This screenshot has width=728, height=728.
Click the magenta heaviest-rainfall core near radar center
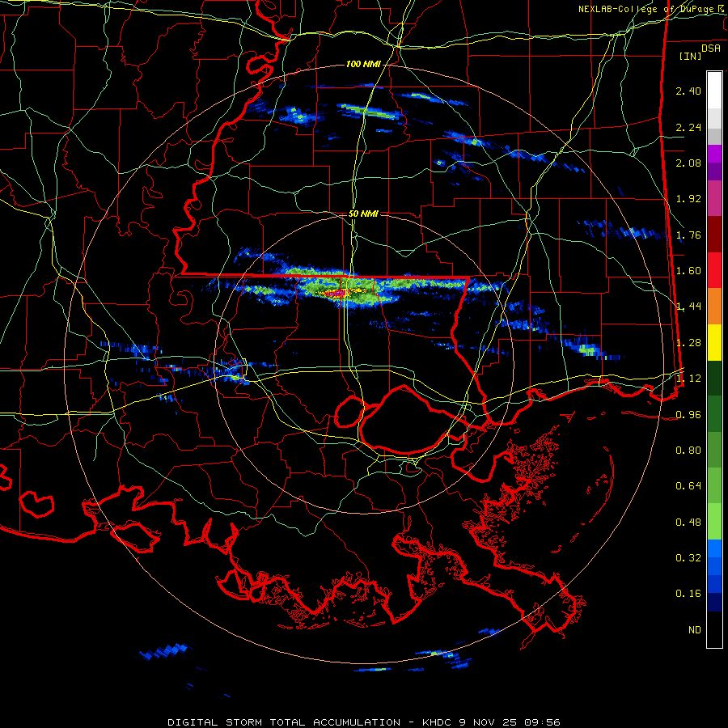pyautogui.click(x=337, y=294)
